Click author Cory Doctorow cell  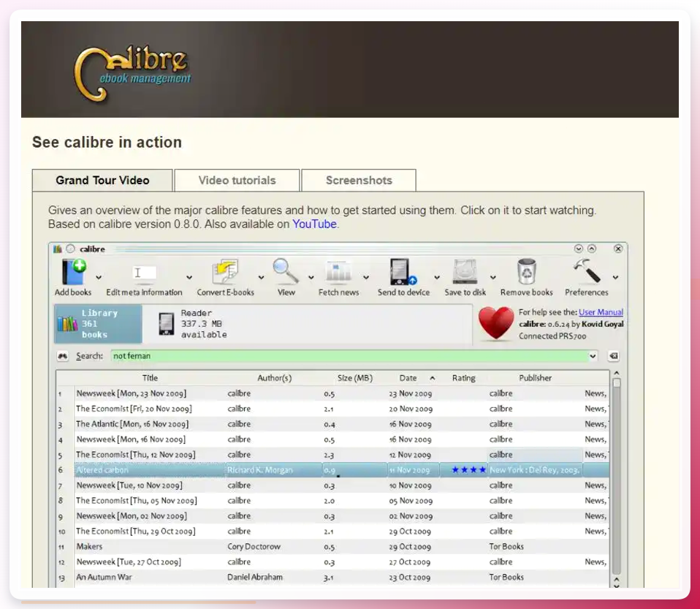tap(254, 546)
